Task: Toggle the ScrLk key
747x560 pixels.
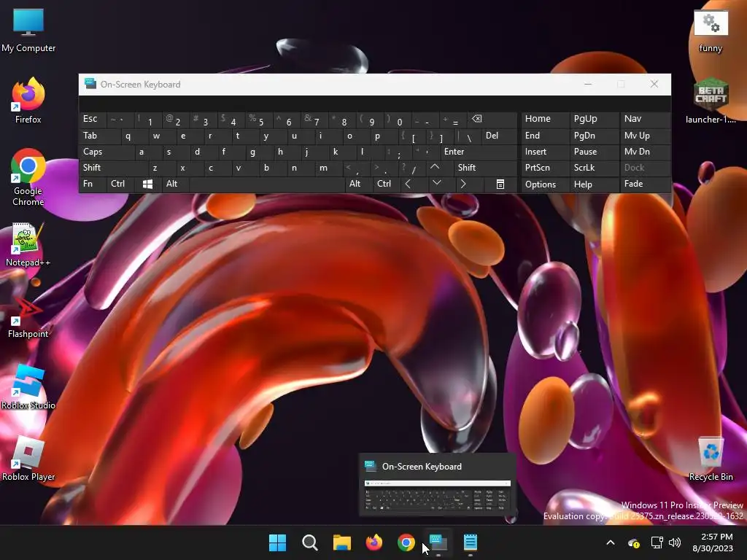Action: click(593, 168)
